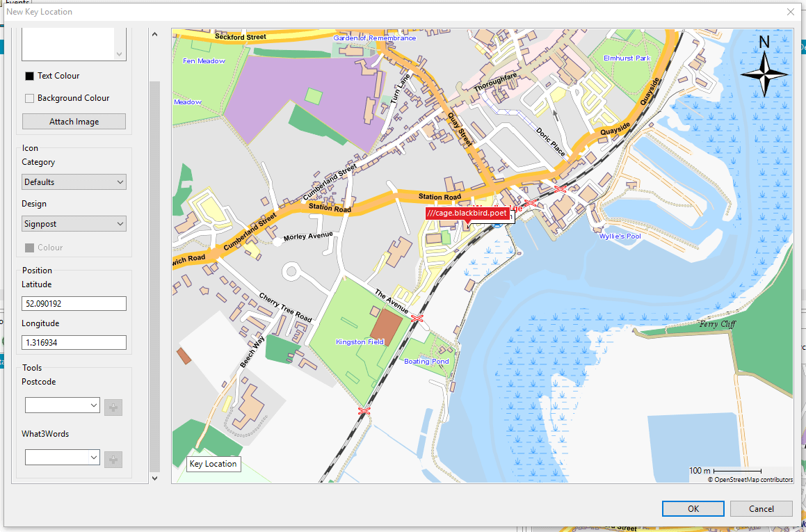This screenshot has width=806, height=532.
Task: Click inside the Latitude input field
Action: pyautogui.click(x=74, y=303)
